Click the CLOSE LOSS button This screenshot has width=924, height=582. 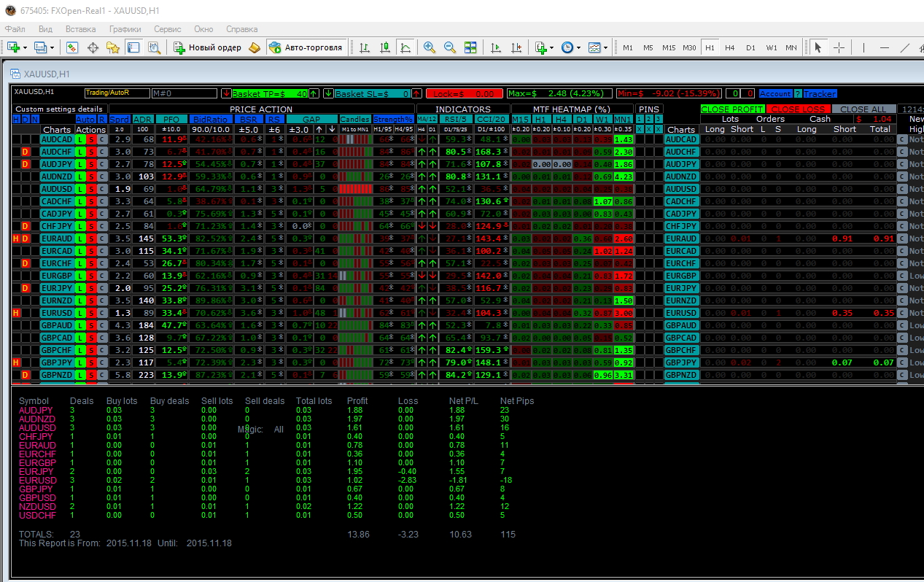tap(797, 109)
